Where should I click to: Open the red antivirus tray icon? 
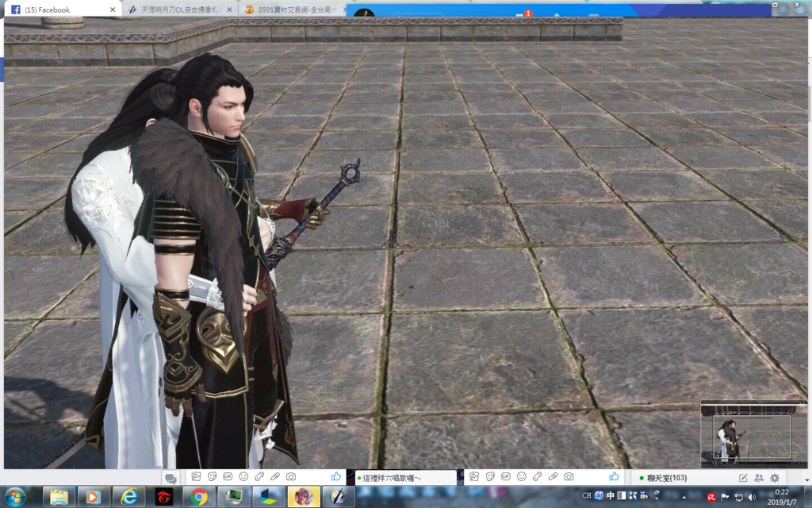pos(711,497)
